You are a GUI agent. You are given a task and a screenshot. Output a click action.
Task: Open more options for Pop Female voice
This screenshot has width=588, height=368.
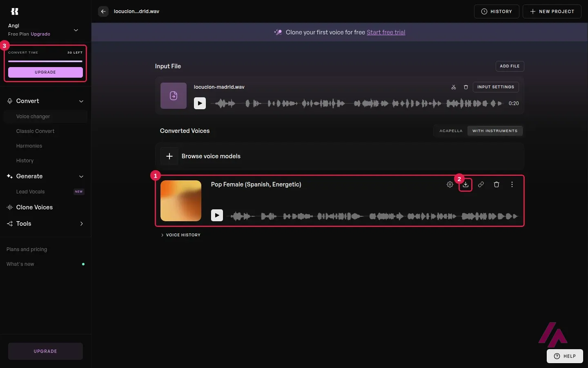coord(512,184)
